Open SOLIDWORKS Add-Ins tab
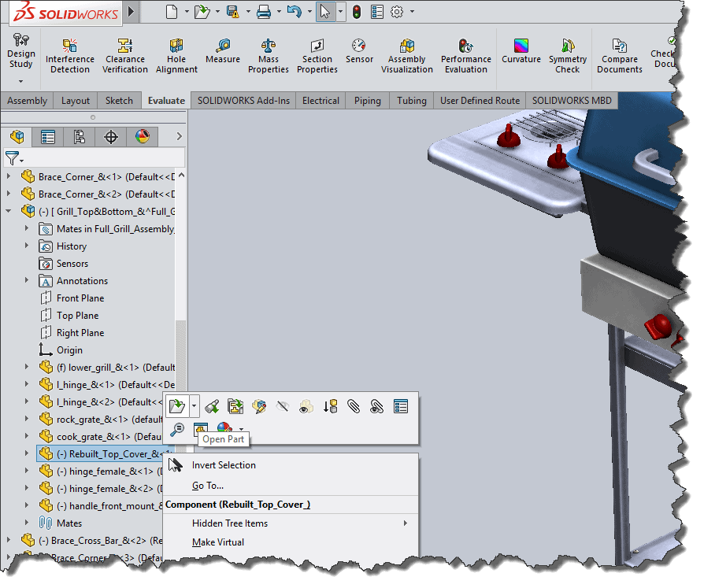The width and height of the screenshot is (704, 588). tap(243, 101)
